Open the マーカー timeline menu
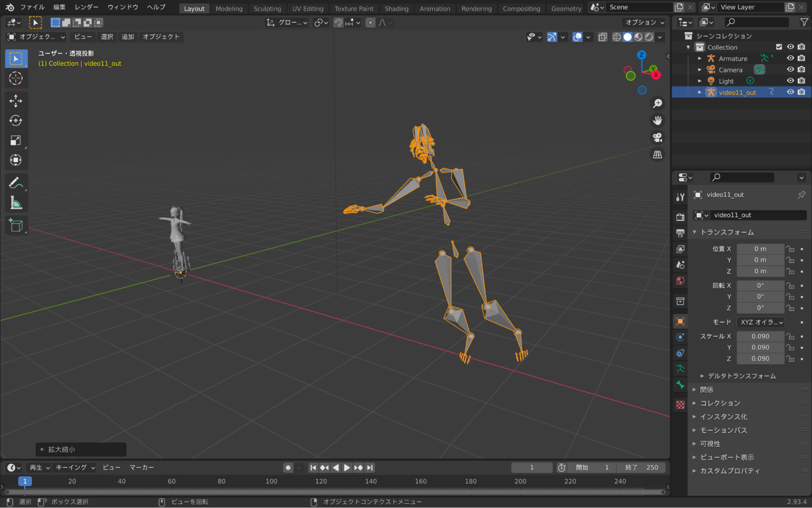Image resolution: width=812 pixels, height=508 pixels. point(141,468)
